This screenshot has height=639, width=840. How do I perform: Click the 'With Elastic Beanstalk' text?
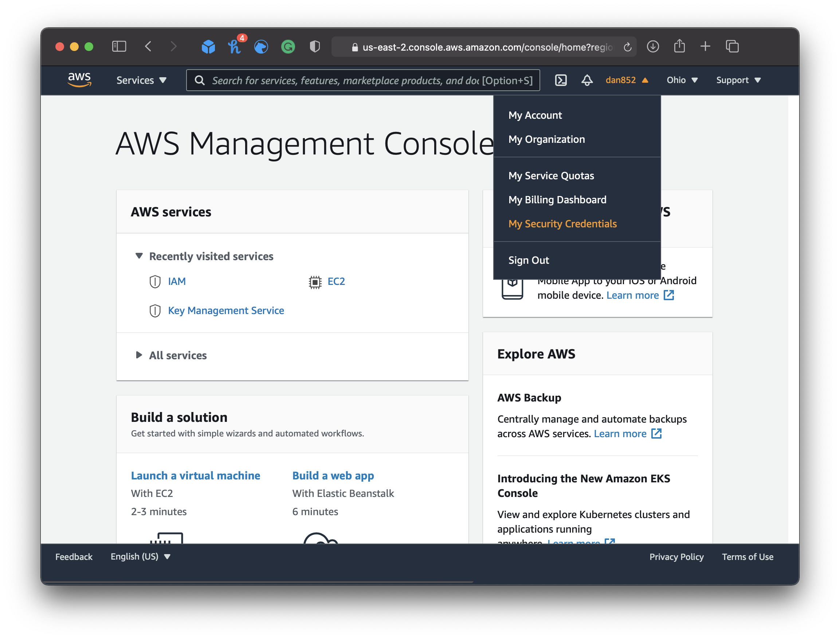[343, 493]
